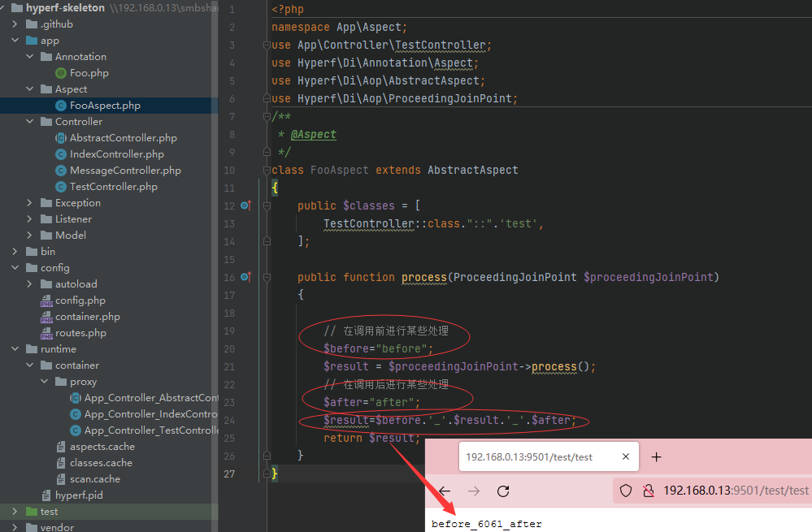Collapse the container folder under runtime

pyautogui.click(x=29, y=365)
